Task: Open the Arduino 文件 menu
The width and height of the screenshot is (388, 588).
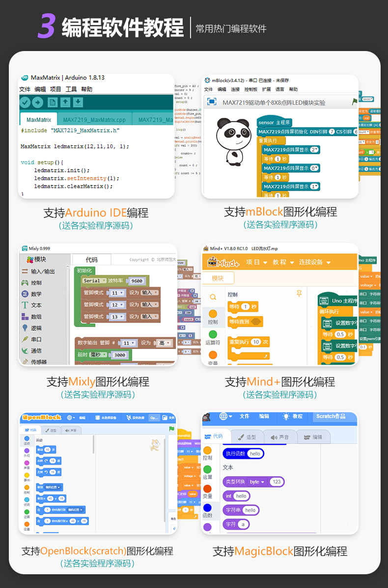Action: point(25,89)
